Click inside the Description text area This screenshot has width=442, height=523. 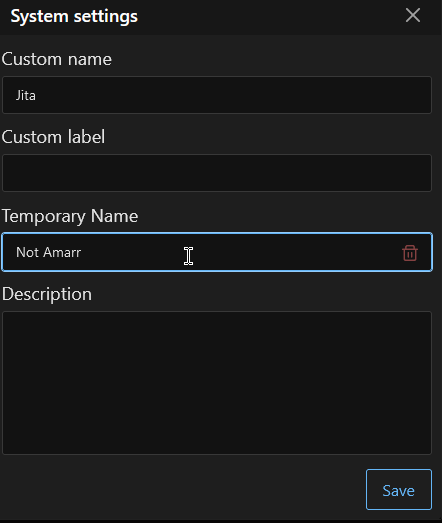tap(217, 383)
